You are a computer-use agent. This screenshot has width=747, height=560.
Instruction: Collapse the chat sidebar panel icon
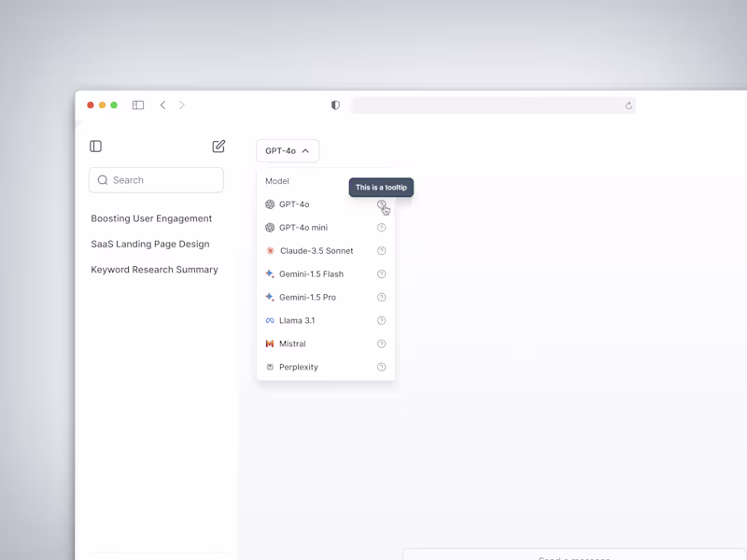[96, 147]
